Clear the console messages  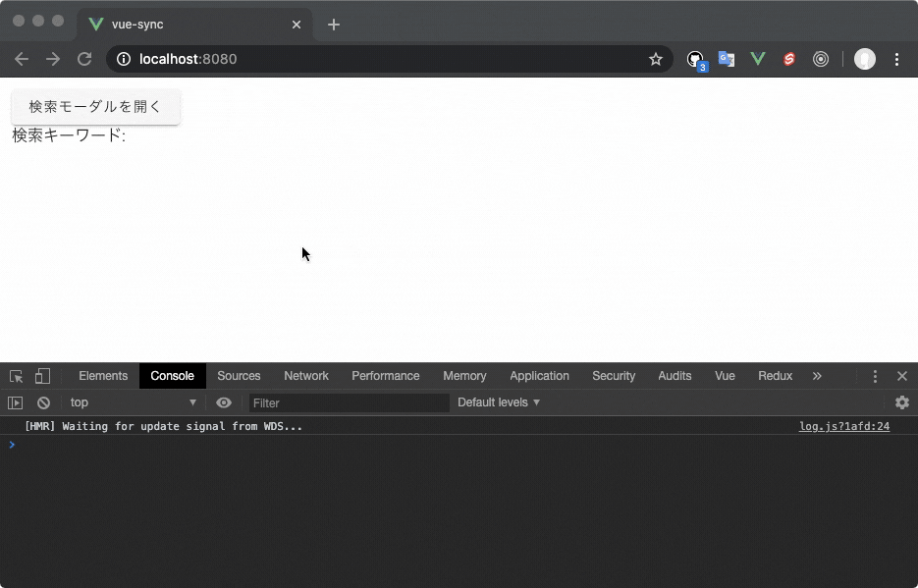tap(42, 402)
